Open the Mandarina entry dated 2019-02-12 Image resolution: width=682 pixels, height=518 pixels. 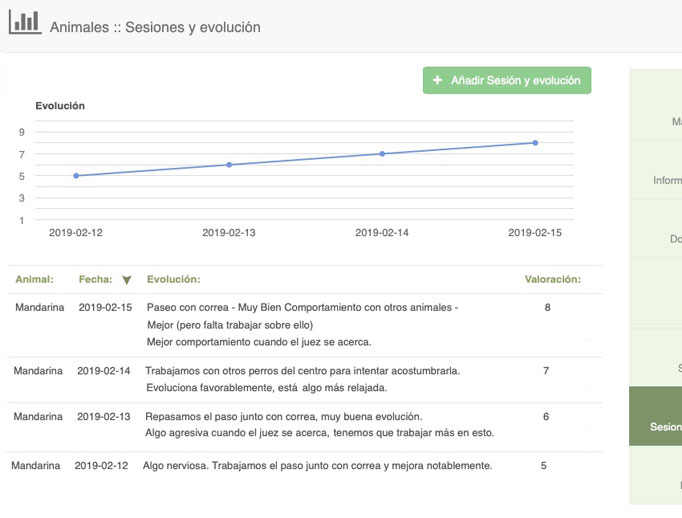(36, 466)
